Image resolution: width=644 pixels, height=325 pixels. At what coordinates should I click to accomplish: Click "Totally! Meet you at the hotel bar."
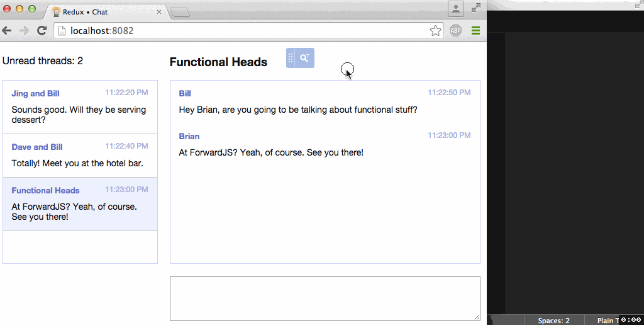click(77, 163)
